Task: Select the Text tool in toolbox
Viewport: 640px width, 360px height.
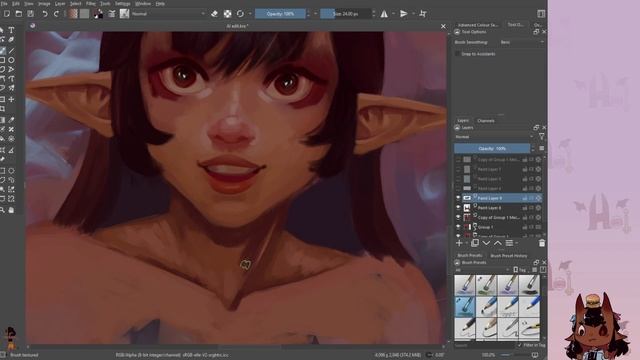Action: (x=11, y=30)
